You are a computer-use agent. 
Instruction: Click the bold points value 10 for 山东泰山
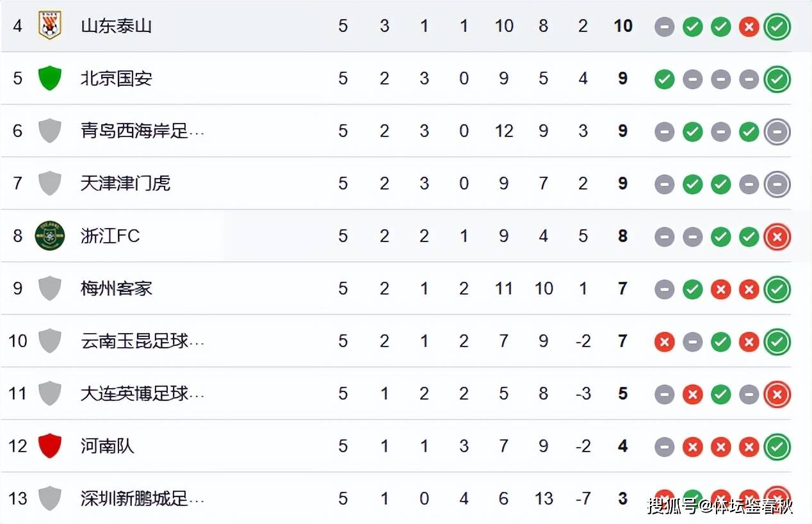623,26
